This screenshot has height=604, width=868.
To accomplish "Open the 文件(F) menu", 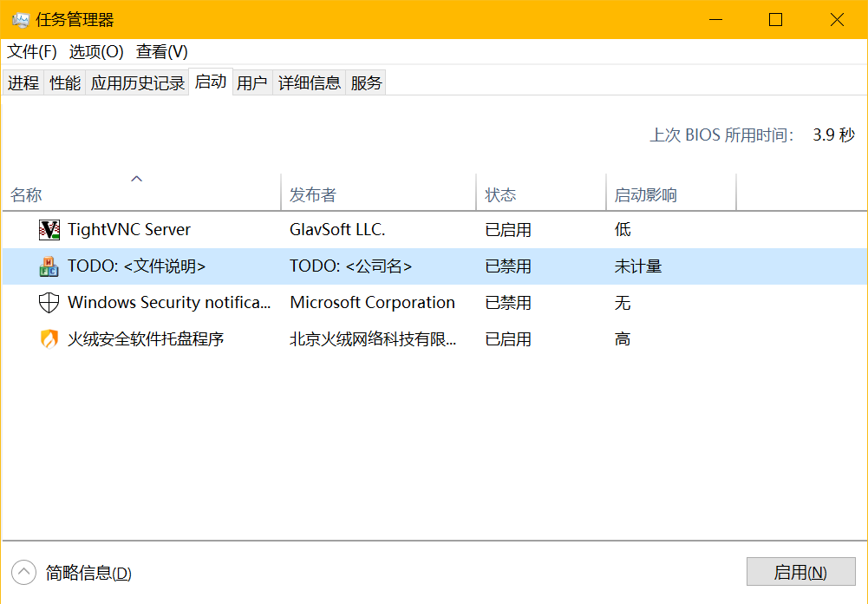I will [x=32, y=52].
